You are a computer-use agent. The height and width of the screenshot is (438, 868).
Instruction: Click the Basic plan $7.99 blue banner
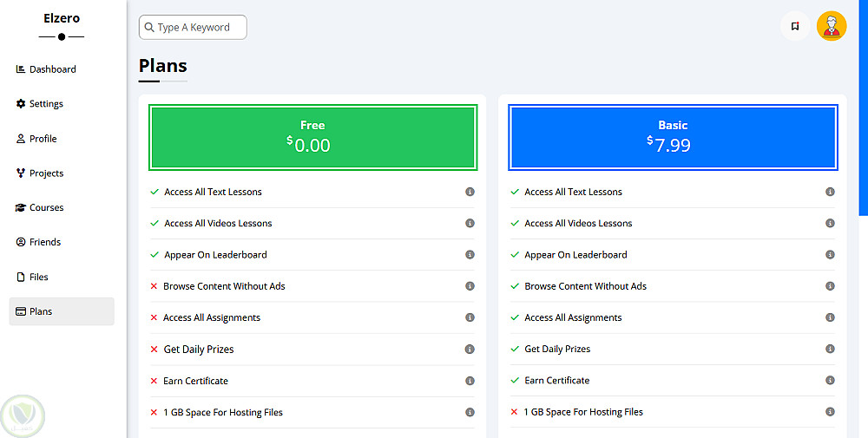pos(673,137)
